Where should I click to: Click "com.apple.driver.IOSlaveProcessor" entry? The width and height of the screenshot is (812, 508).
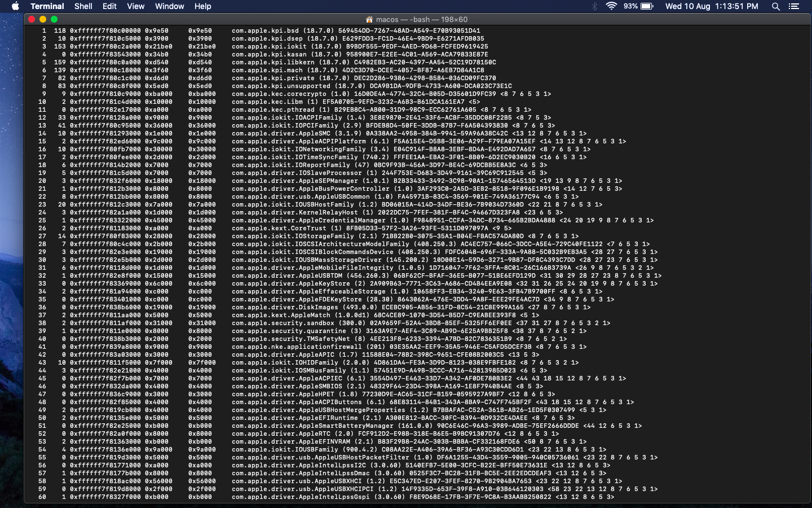[x=297, y=173]
